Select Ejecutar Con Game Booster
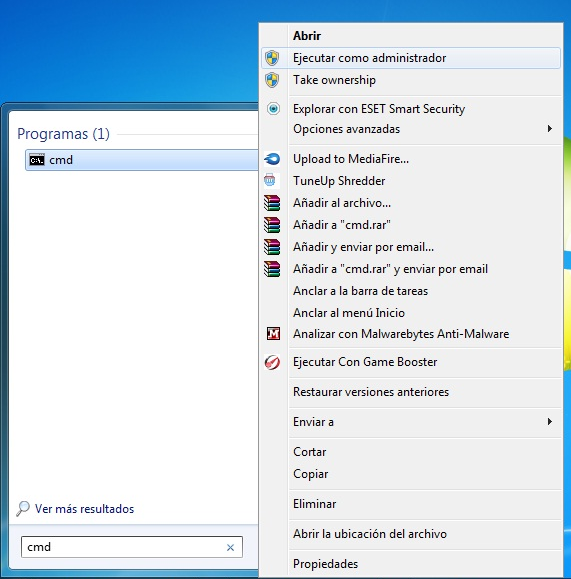This screenshot has width=571, height=579. (x=411, y=362)
